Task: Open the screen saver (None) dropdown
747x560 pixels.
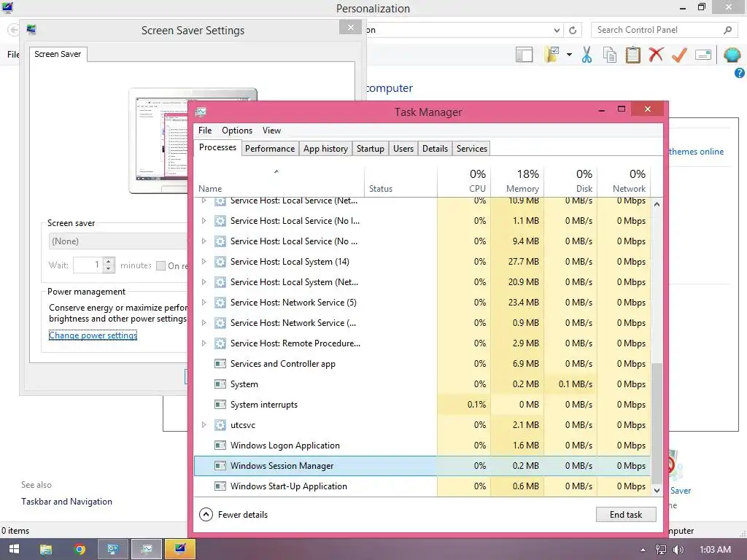Action: click(118, 241)
